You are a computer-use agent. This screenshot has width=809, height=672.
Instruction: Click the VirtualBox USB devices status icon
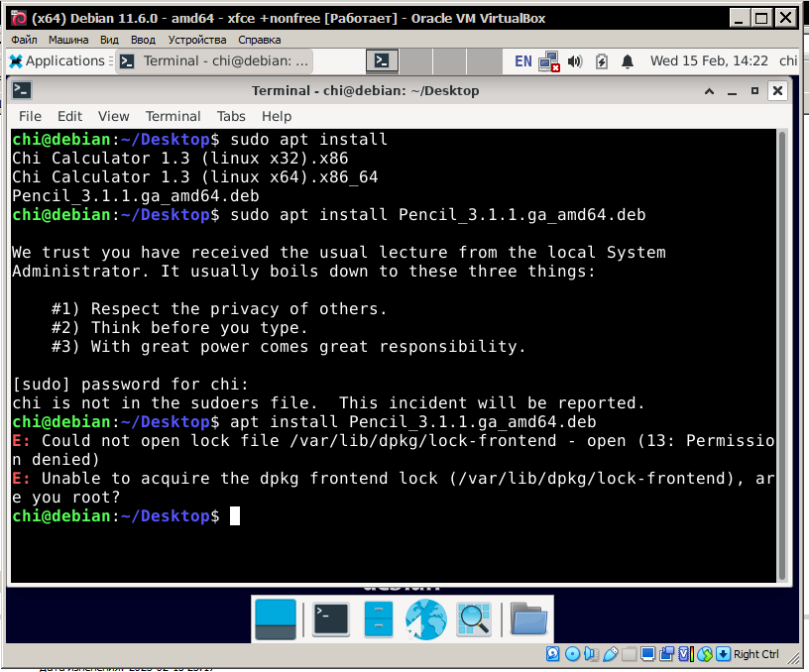[x=611, y=654]
